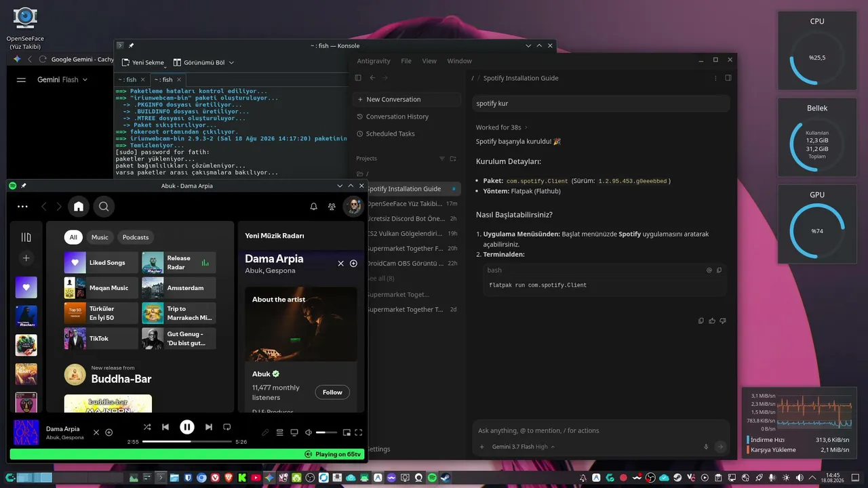Open the Window menu in Antigravity
The width and height of the screenshot is (868, 488).
coord(459,61)
